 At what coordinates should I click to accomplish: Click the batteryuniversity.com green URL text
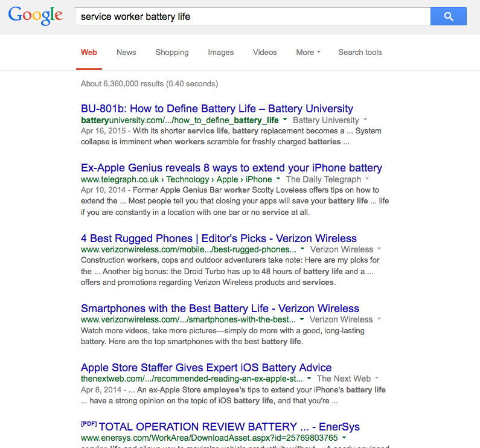(x=180, y=120)
